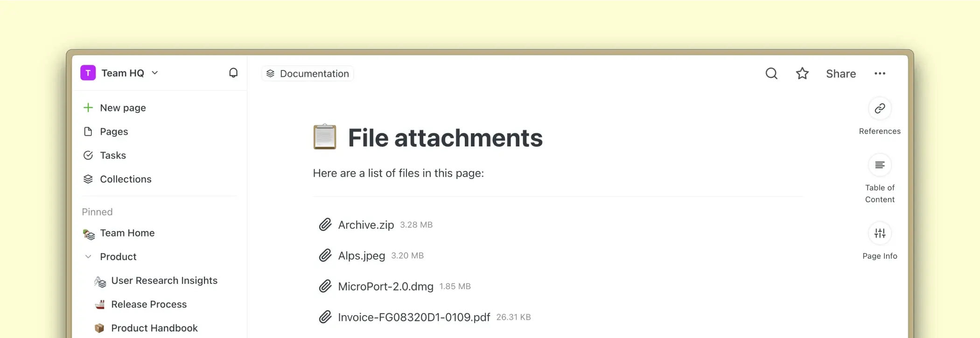Click the notifications bell icon
The width and height of the screenshot is (980, 338).
[x=233, y=73]
